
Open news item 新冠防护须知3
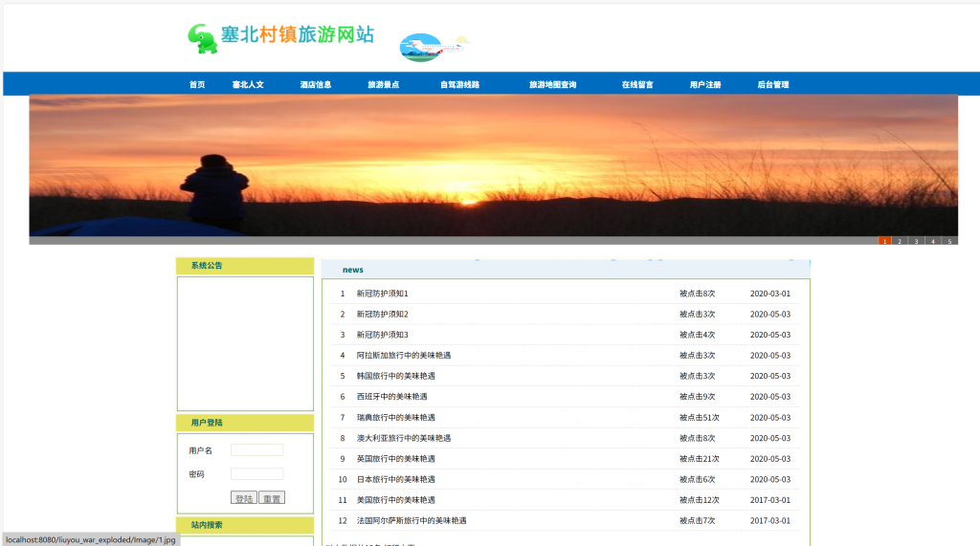pyautogui.click(x=383, y=335)
